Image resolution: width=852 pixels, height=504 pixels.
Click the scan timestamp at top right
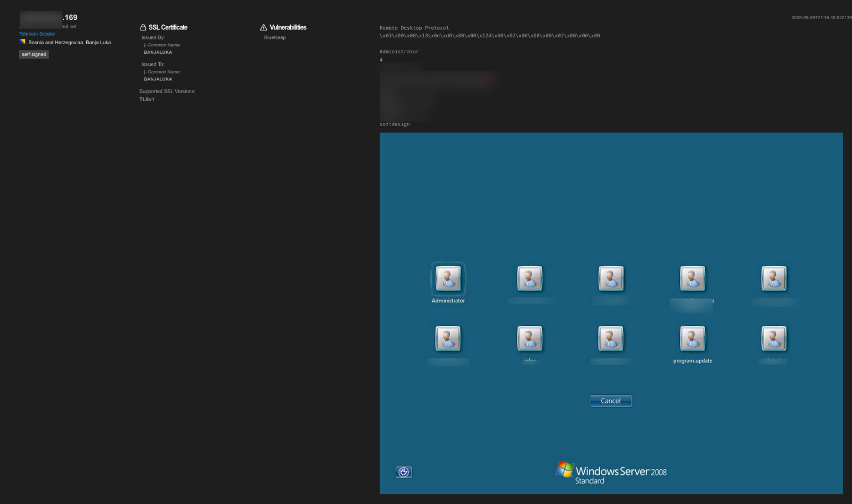(820, 18)
